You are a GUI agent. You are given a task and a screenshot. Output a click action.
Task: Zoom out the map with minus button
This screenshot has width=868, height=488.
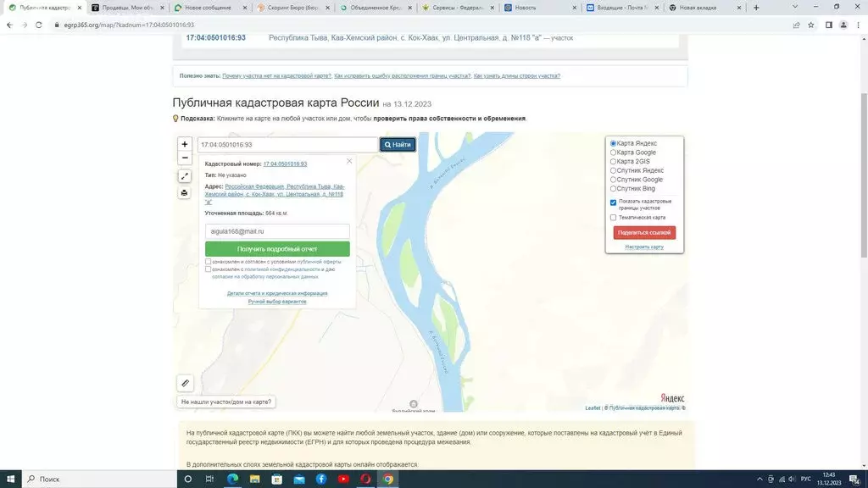click(184, 158)
